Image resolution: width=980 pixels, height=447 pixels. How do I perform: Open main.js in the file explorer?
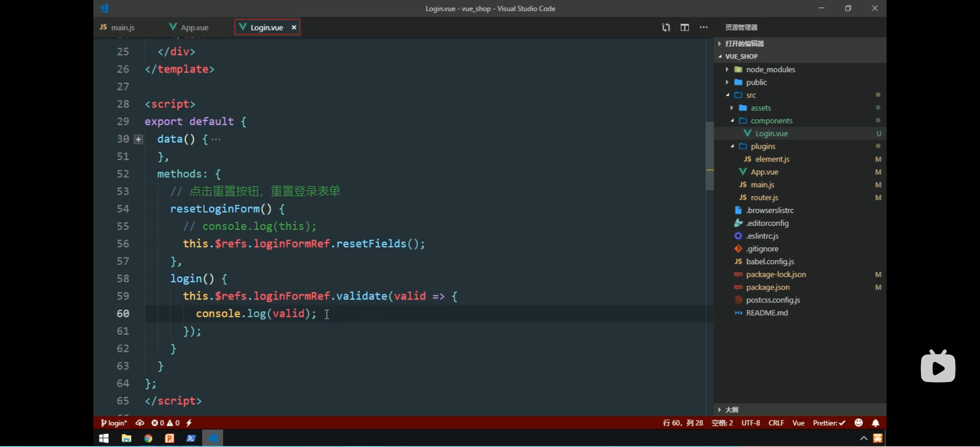pyautogui.click(x=800, y=185)
